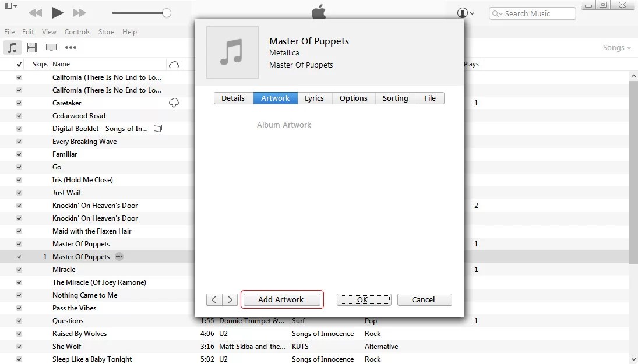Click the digital booklet icon on Songs of Innocence

tap(158, 128)
